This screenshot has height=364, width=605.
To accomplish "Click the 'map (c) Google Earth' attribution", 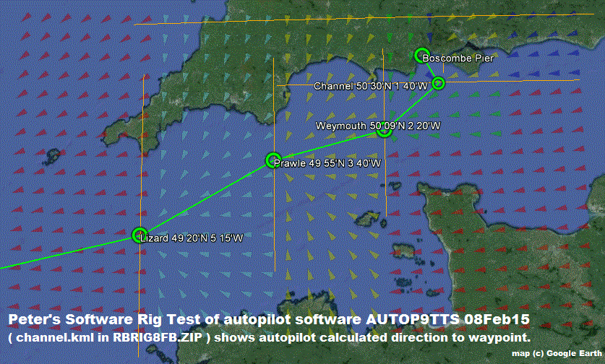I will click(555, 354).
